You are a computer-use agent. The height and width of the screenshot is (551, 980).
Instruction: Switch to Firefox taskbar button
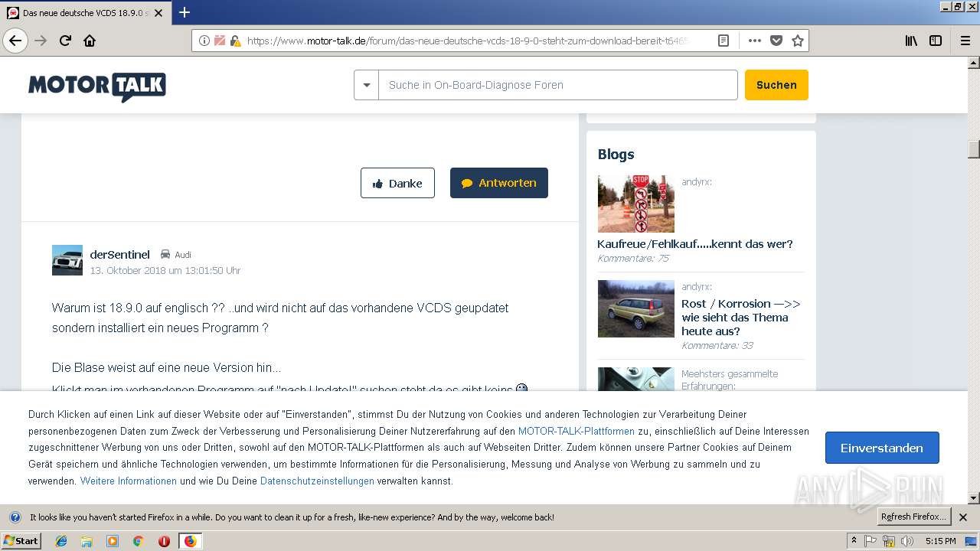[x=190, y=541]
